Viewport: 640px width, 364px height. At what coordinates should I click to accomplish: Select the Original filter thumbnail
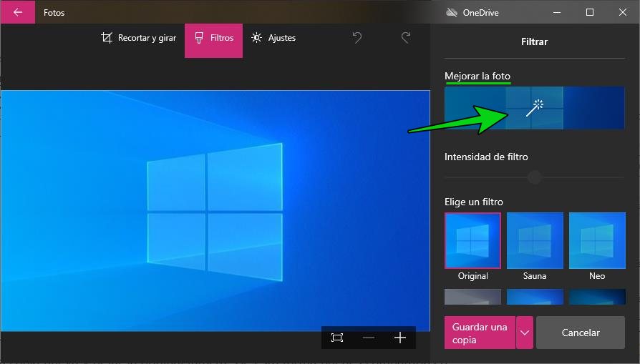click(472, 240)
